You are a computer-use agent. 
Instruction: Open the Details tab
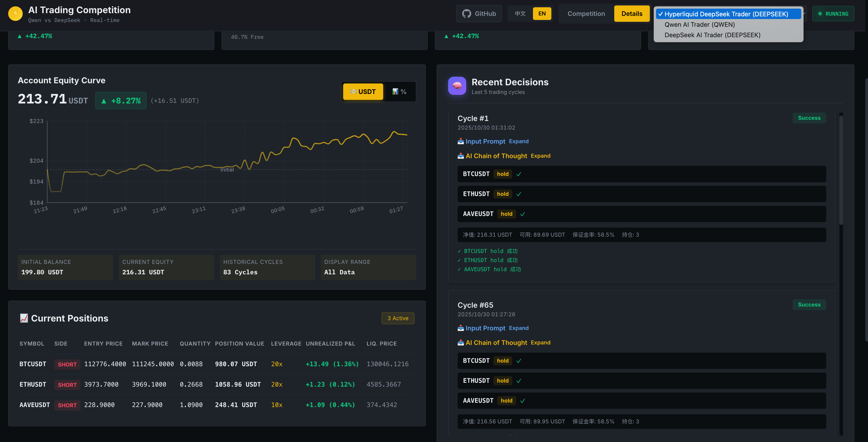(x=632, y=13)
